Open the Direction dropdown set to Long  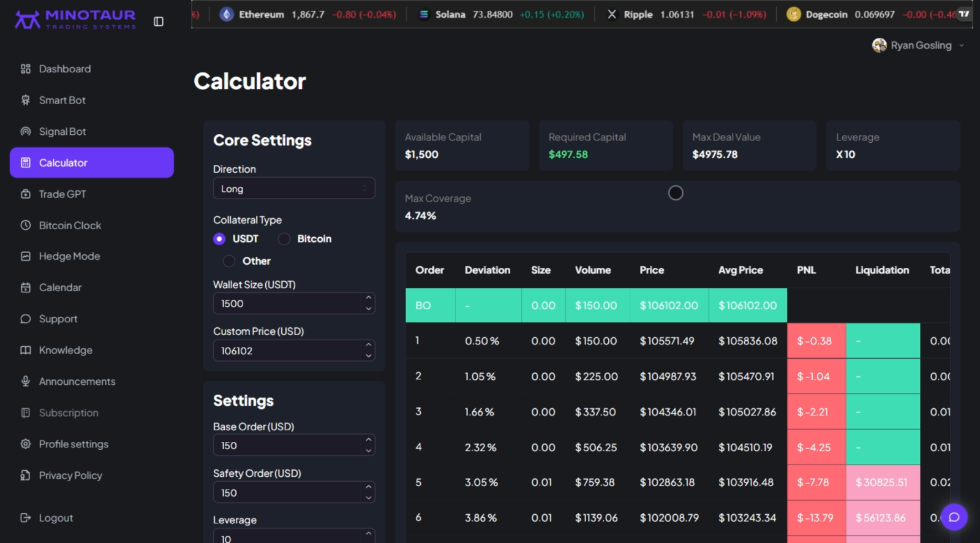(x=294, y=188)
